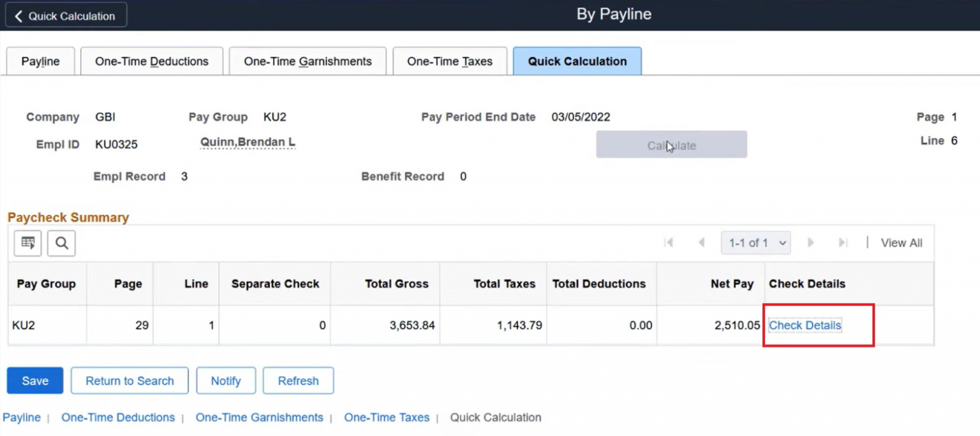The width and height of the screenshot is (980, 436).
Task: Open the '1-1 of 1' row range dropdown
Action: tap(755, 243)
